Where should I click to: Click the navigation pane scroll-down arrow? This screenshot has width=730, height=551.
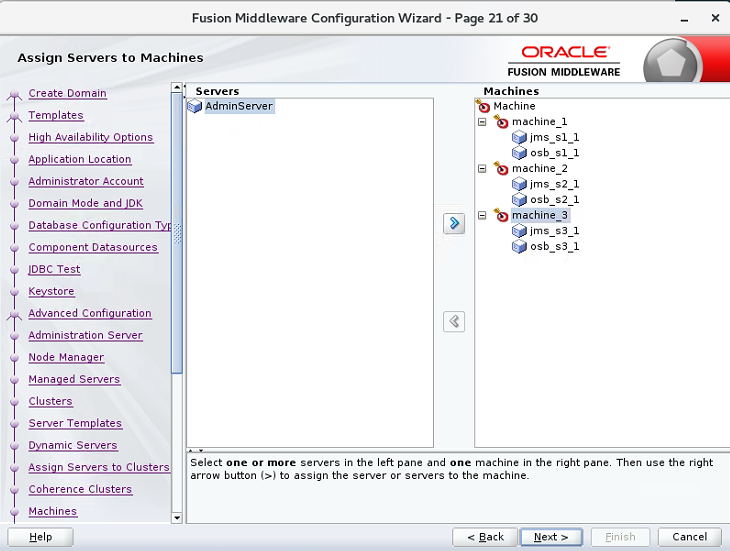coord(176,517)
